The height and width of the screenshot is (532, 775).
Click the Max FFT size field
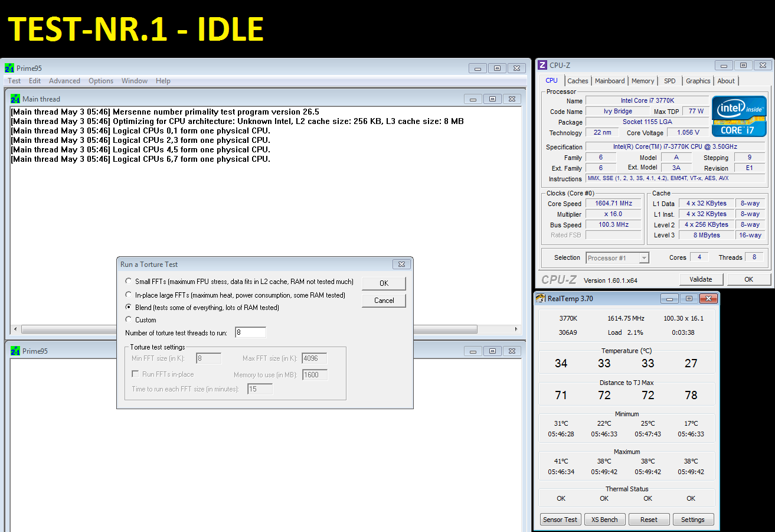(x=314, y=358)
